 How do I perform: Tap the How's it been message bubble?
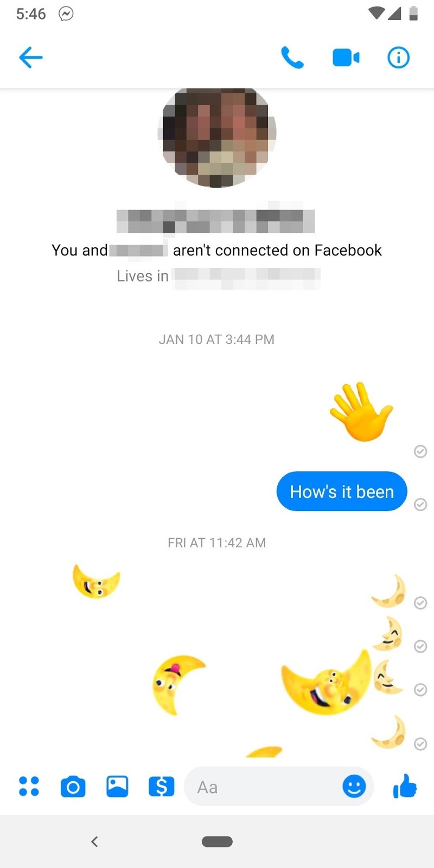[x=342, y=492]
